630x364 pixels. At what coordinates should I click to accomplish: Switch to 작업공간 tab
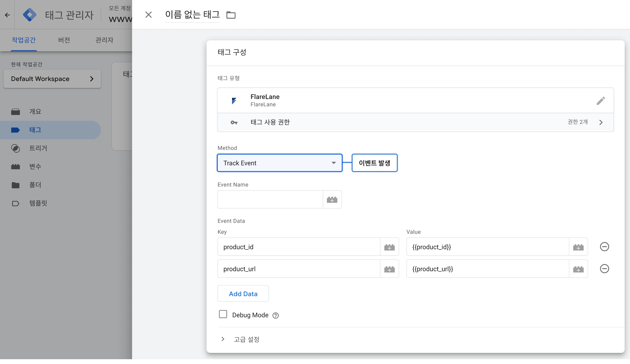pos(24,40)
